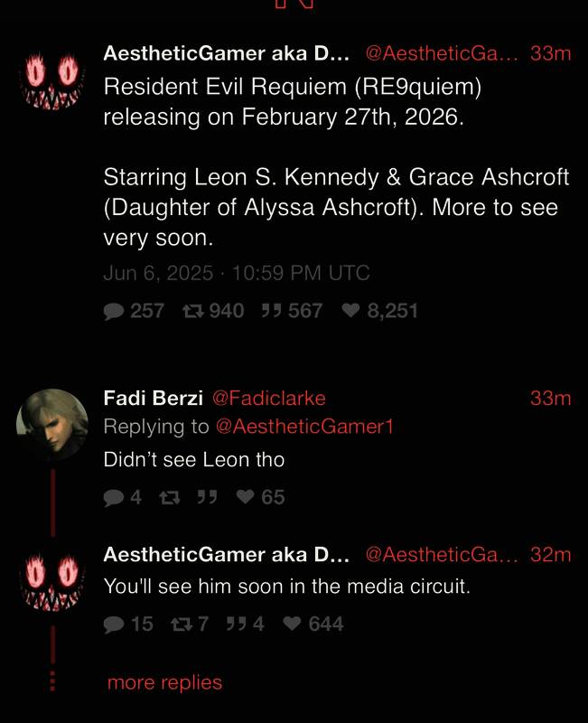Click AestheticGamer display name on main tweet

(x=226, y=52)
